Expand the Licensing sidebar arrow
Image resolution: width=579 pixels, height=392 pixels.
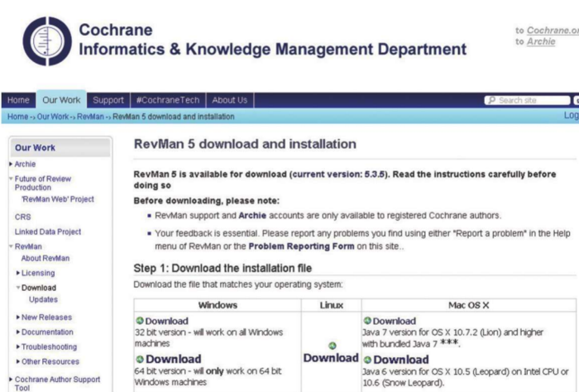click(x=17, y=273)
